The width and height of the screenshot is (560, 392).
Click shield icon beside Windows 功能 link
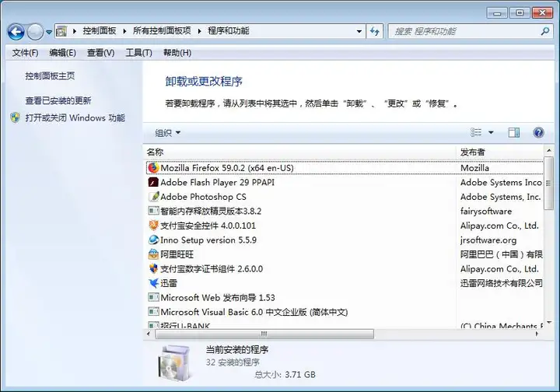click(x=16, y=117)
